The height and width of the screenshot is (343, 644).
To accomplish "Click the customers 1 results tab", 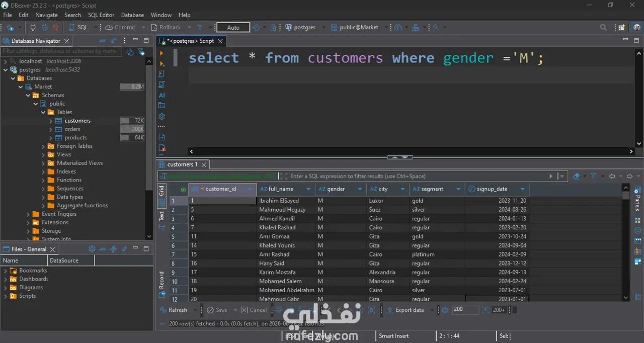I will pyautogui.click(x=182, y=164).
